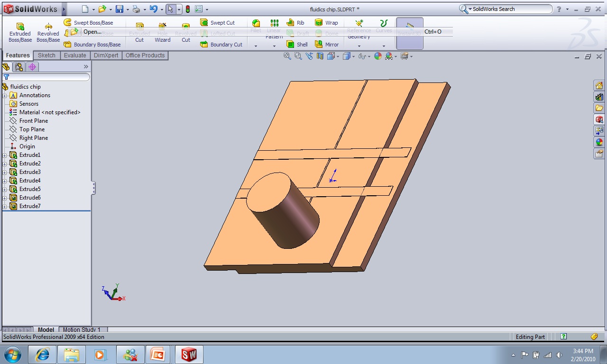607x364 pixels.
Task: Expand the manager panel chevron arrows
Action: [86, 67]
